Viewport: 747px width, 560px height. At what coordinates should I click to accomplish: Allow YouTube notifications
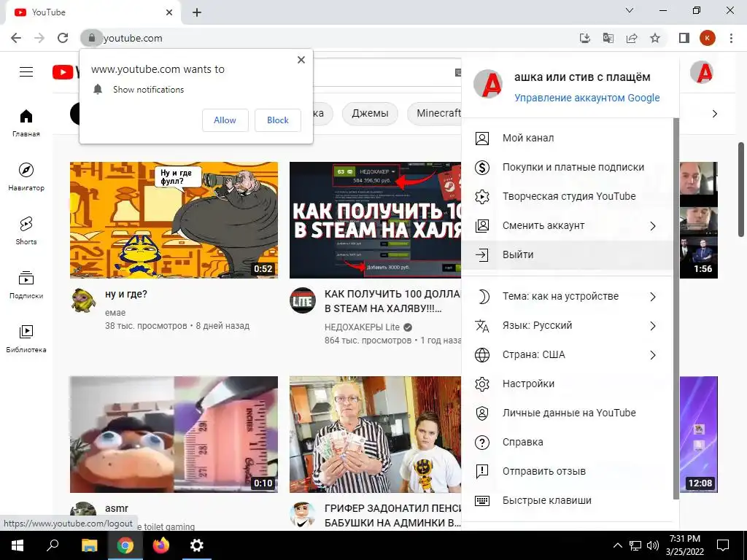(x=225, y=120)
